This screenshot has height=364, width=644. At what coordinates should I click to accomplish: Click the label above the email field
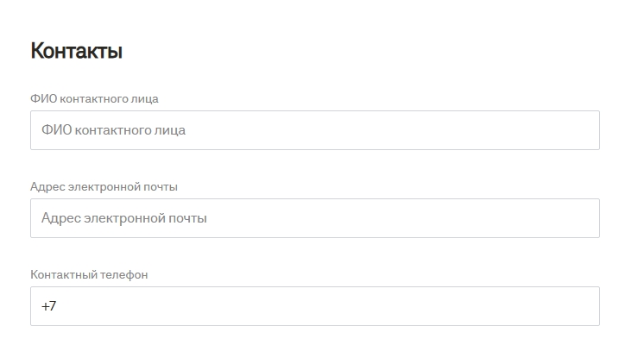pyautogui.click(x=104, y=186)
